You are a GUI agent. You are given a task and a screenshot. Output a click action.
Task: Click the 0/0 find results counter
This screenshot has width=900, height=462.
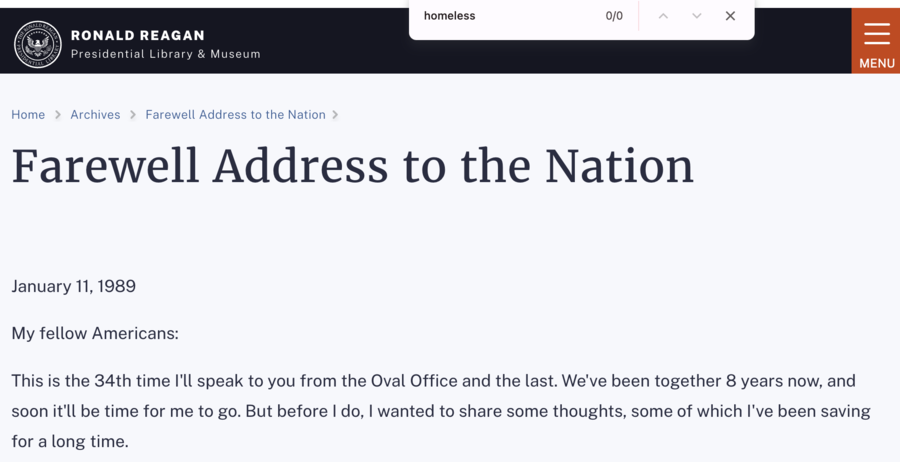click(614, 16)
